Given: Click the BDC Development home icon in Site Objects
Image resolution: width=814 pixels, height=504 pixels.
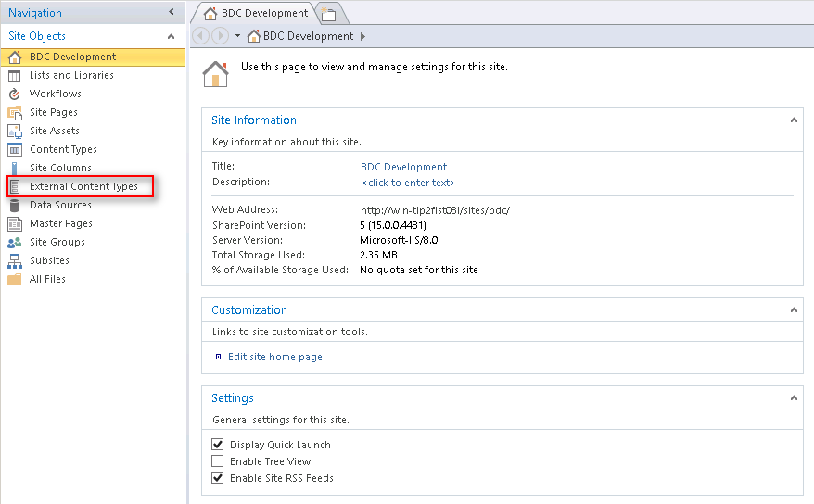Looking at the screenshot, I should pos(15,57).
